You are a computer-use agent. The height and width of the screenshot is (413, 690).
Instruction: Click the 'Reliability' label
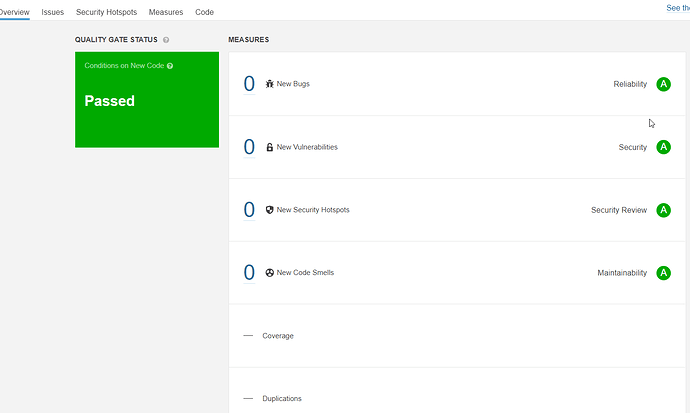coord(630,84)
